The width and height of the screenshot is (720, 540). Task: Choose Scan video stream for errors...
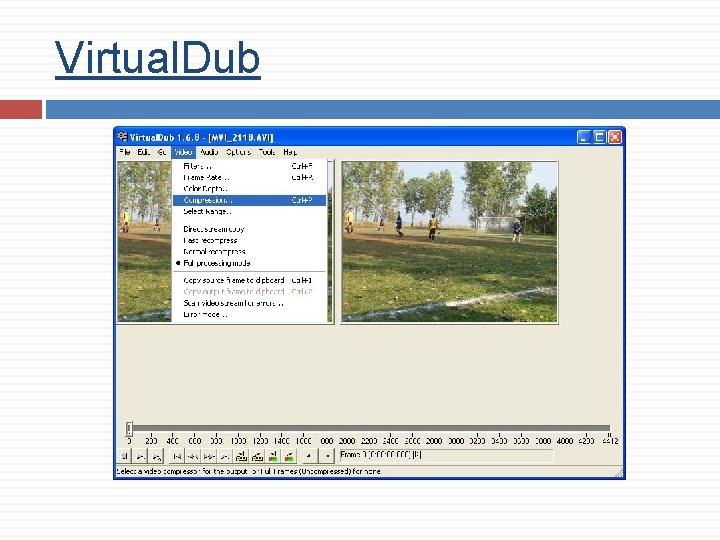pos(249,303)
